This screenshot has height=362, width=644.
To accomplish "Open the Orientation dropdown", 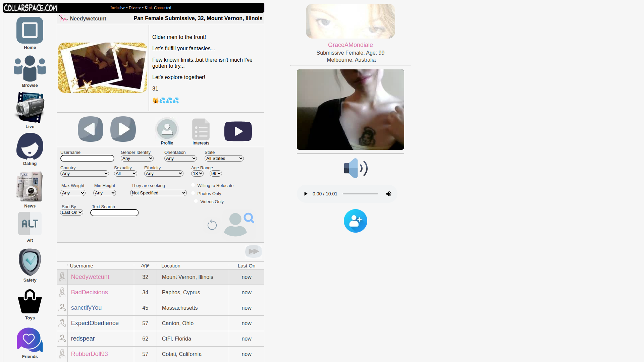I will point(180,159).
